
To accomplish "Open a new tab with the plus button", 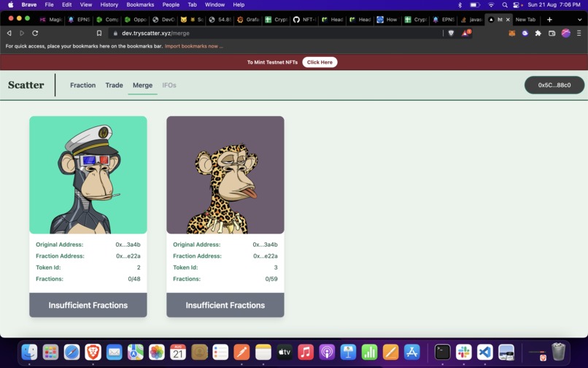I will (549, 20).
